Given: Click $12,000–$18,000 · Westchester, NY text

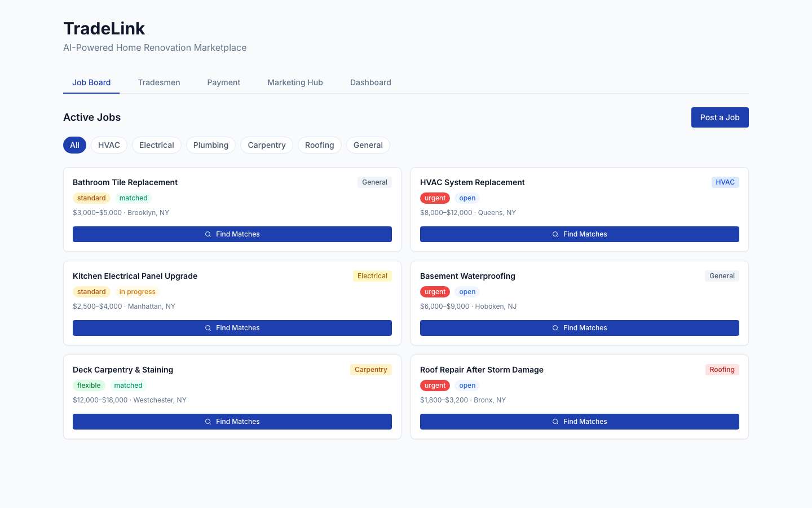Looking at the screenshot, I should pyautogui.click(x=130, y=400).
